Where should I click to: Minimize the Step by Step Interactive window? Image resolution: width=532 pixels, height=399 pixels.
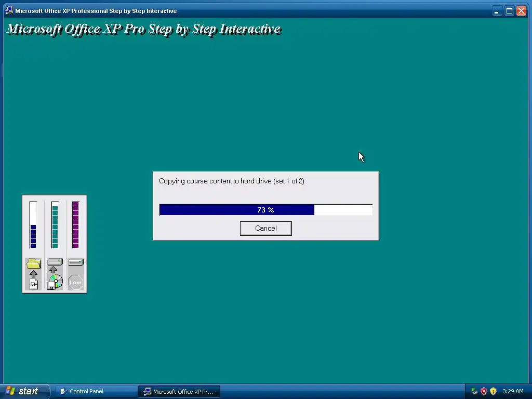497,11
